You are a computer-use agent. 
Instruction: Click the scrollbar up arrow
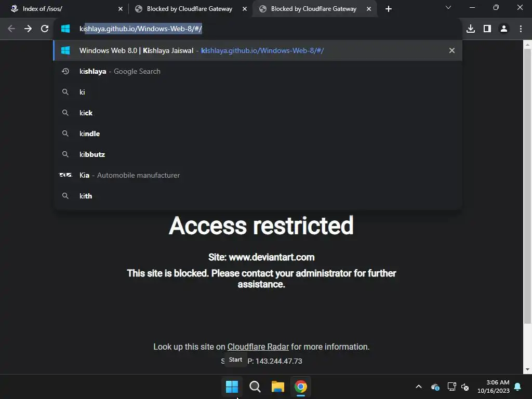[x=527, y=45]
